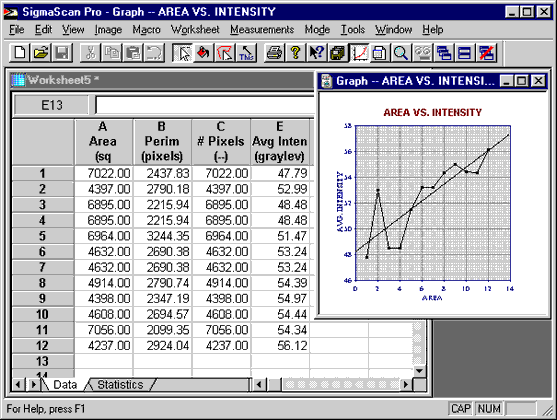Image resolution: width=557 pixels, height=420 pixels.
Task: Click Perim cell 2099.35
Action: pos(163,330)
